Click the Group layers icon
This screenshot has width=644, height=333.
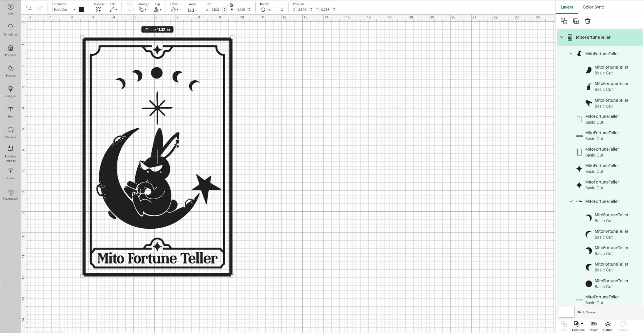[x=564, y=21]
